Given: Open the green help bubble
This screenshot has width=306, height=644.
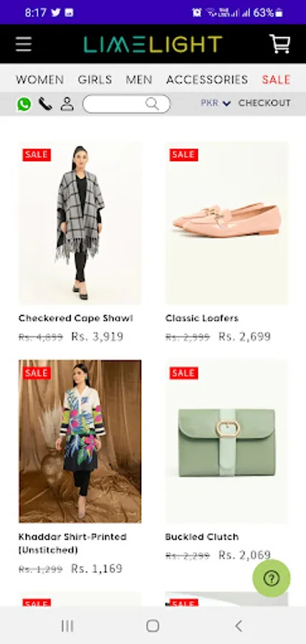Looking at the screenshot, I should [272, 578].
